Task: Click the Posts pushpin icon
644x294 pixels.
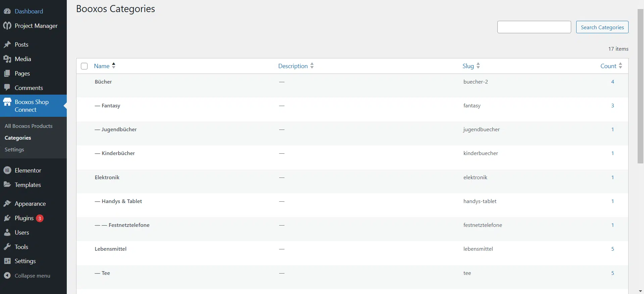Action: 7,45
